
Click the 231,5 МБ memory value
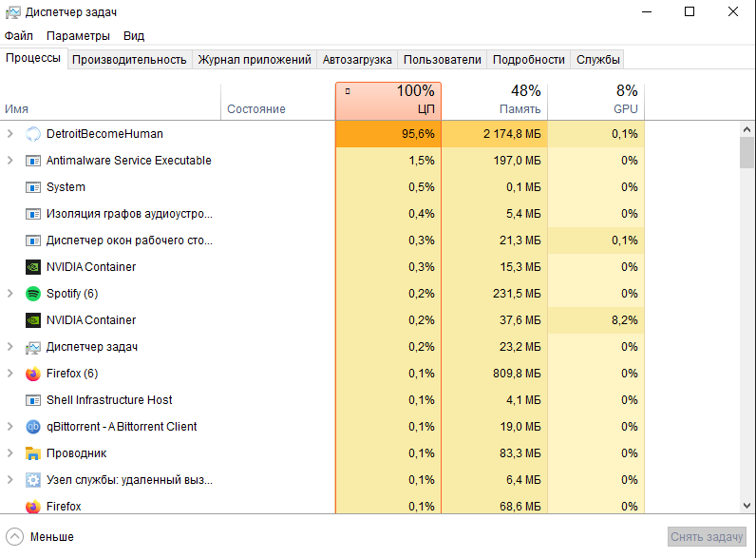517,294
